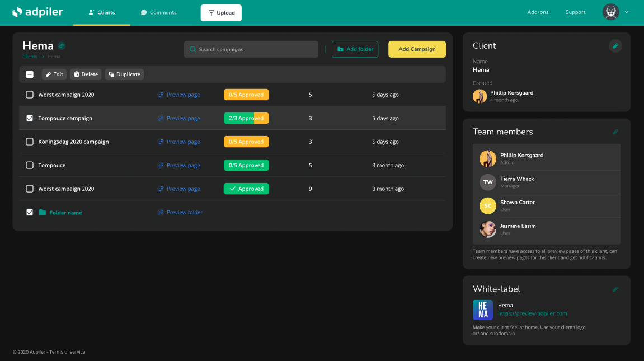This screenshot has height=361, width=644.
Task: Open the Upload button in the top bar
Action: [221, 12]
